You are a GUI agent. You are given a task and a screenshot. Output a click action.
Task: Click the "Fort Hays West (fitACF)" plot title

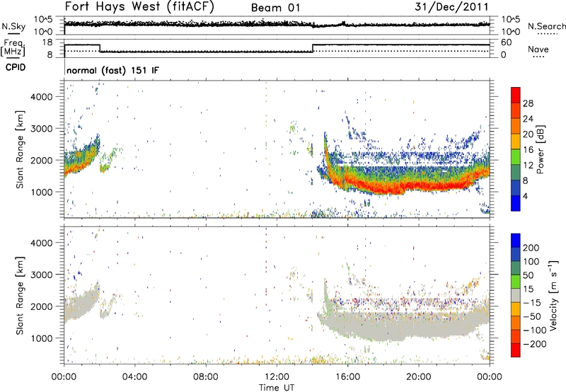pos(139,6)
